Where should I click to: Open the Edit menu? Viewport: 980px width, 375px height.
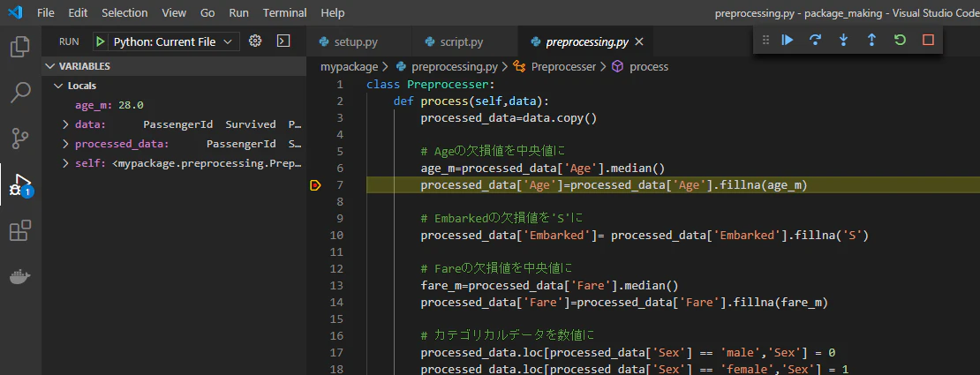point(78,12)
